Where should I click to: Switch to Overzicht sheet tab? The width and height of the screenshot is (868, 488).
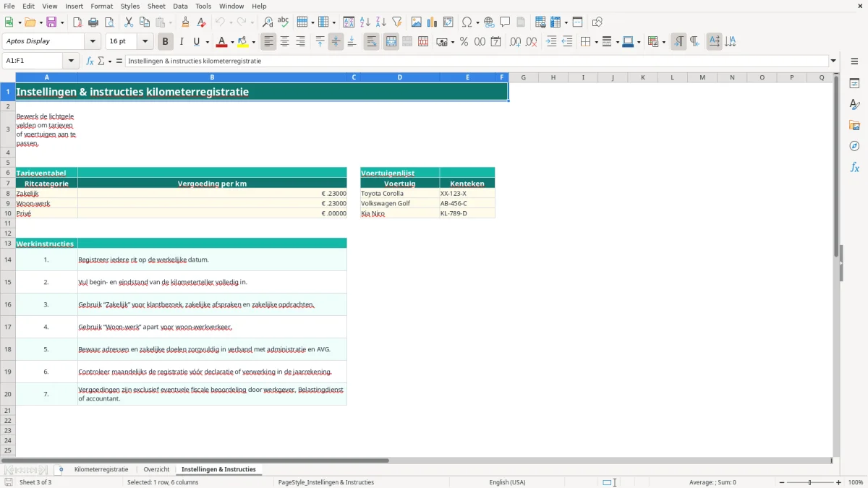click(156, 469)
